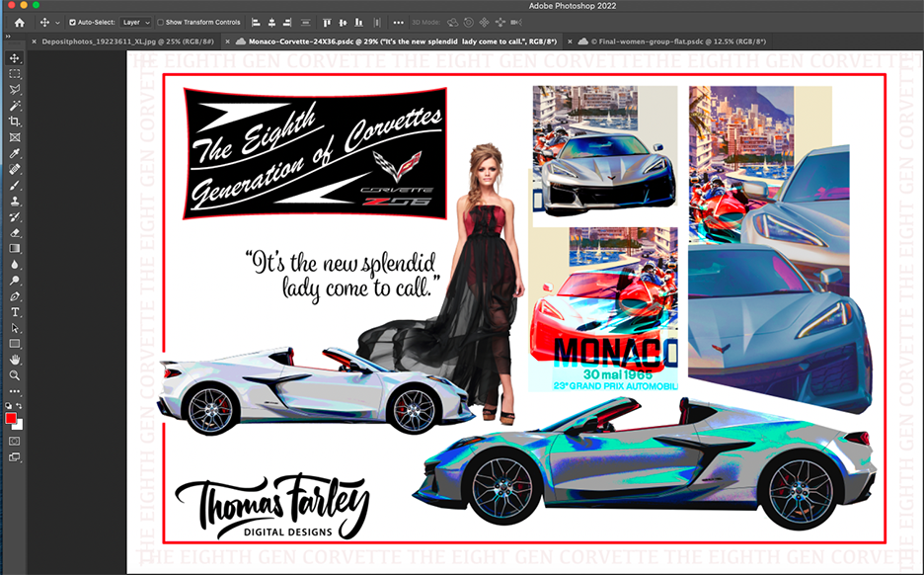Open Edit Toolbar three-dots button

tap(15, 391)
